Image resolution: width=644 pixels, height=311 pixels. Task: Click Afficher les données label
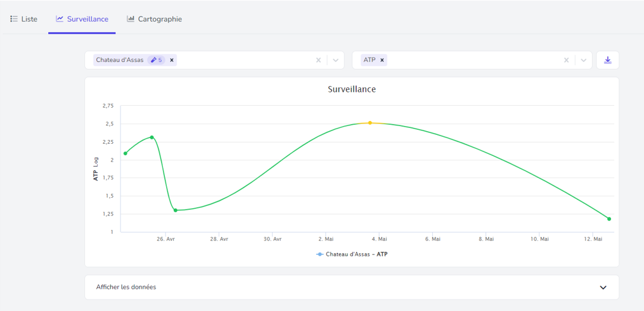(126, 287)
